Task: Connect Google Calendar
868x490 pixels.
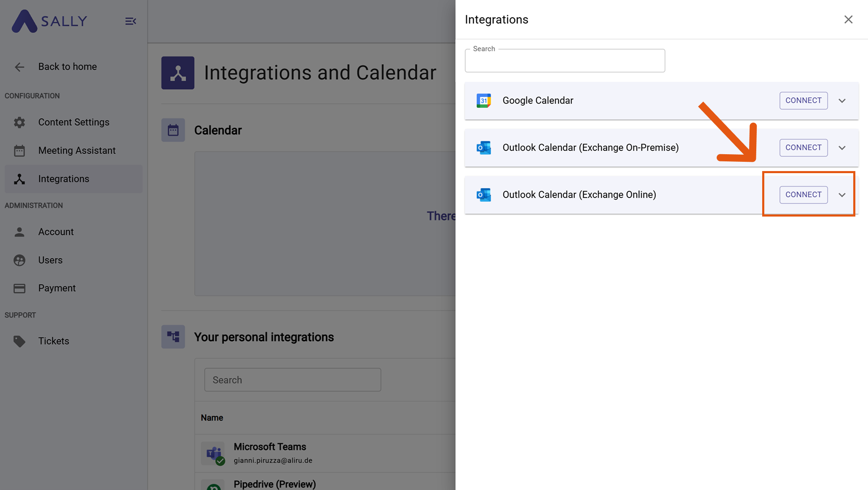Action: click(x=804, y=101)
